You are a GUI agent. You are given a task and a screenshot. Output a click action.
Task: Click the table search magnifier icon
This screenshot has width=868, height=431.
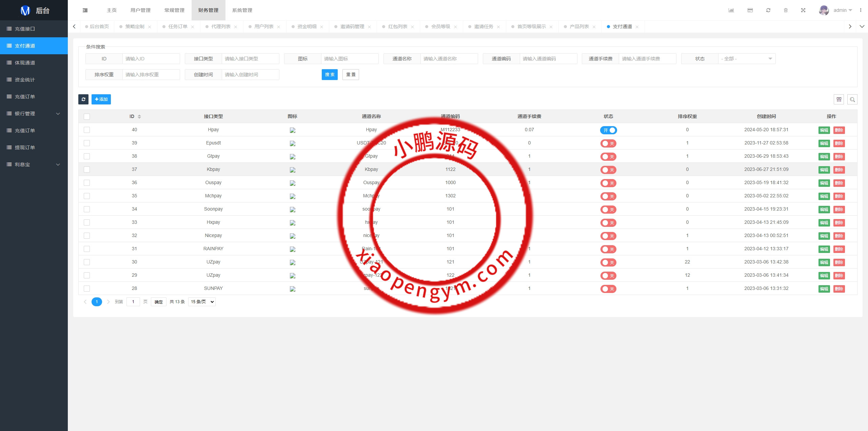(852, 99)
